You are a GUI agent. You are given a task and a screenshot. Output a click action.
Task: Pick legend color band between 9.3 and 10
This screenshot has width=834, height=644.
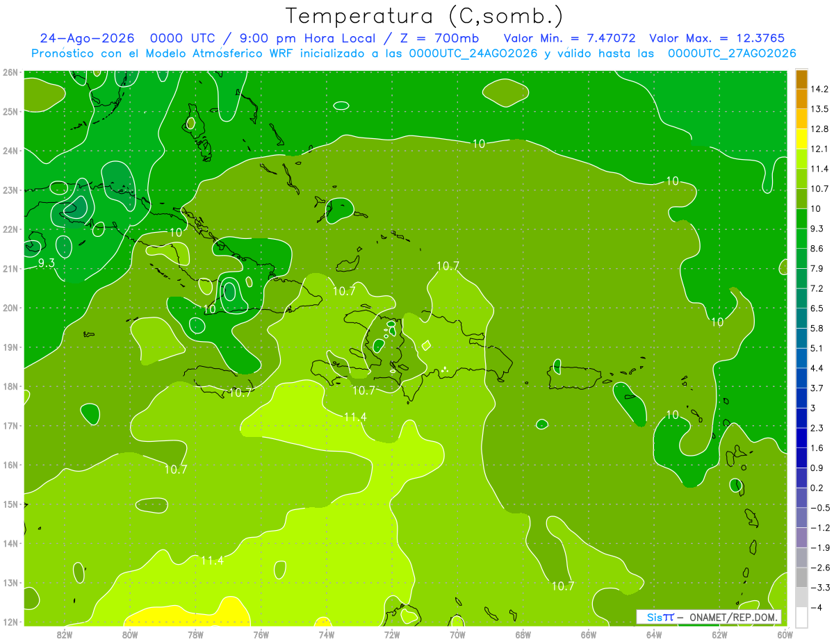(x=801, y=219)
